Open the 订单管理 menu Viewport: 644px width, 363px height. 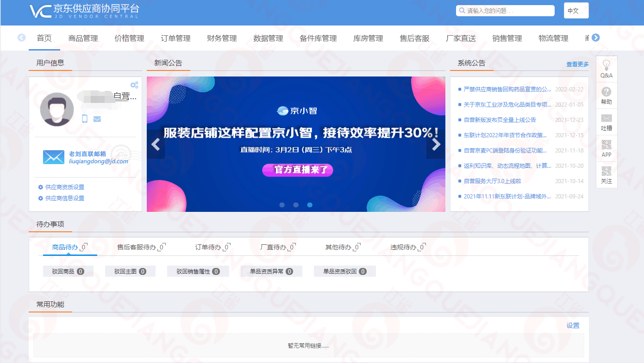(175, 38)
